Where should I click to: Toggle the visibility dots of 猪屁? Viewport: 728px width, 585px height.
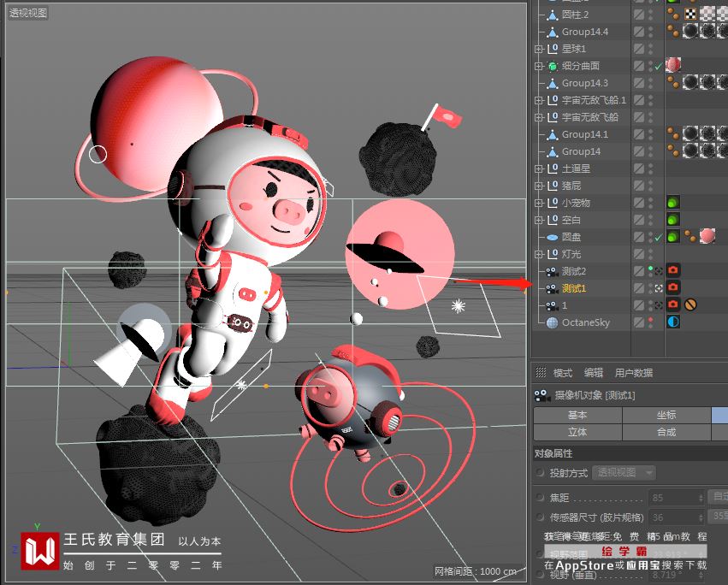[650, 186]
